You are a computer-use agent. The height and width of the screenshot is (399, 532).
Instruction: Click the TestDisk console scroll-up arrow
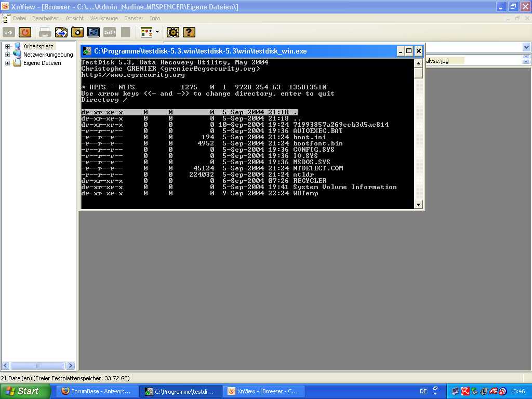pyautogui.click(x=418, y=63)
